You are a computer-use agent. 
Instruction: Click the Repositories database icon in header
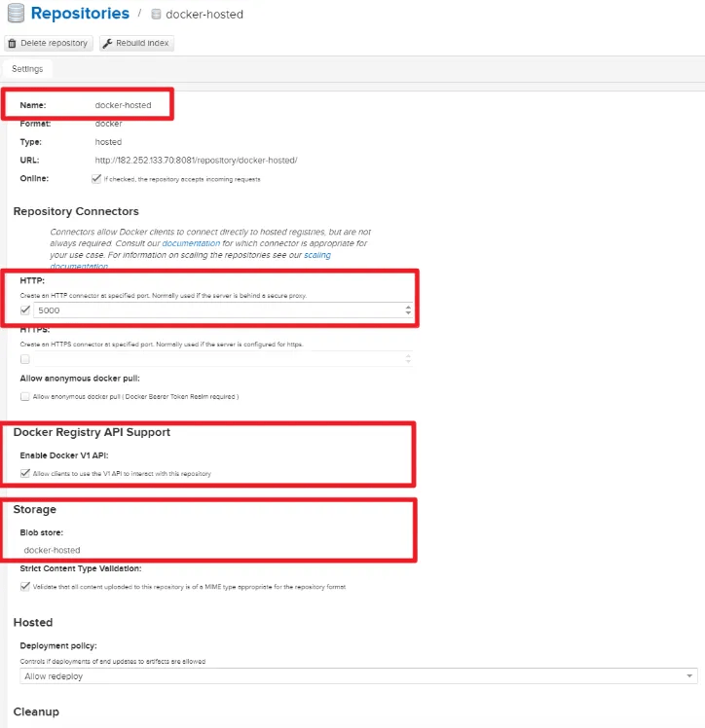coord(15,15)
